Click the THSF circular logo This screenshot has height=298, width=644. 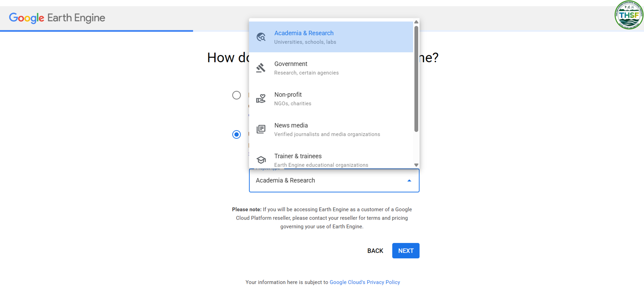[x=628, y=15]
